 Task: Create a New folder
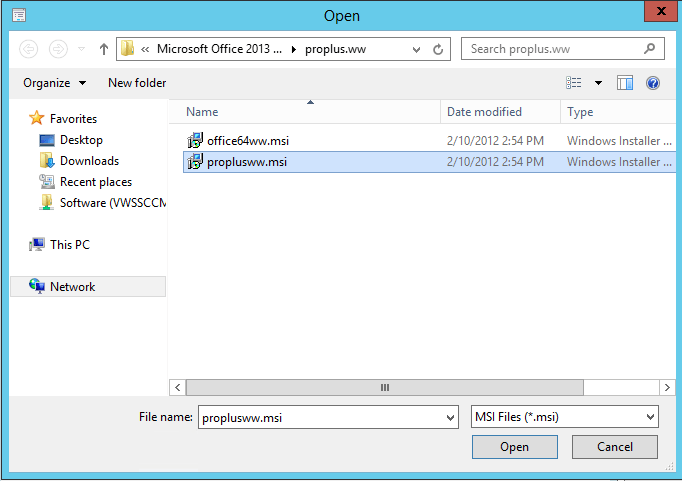click(x=137, y=83)
